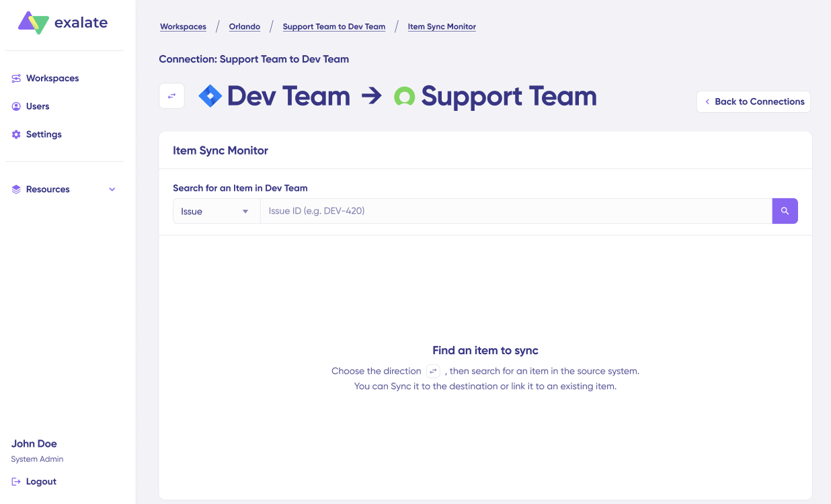The height and width of the screenshot is (504, 831).
Task: Click the green icon beside Support Team
Action: 405,97
